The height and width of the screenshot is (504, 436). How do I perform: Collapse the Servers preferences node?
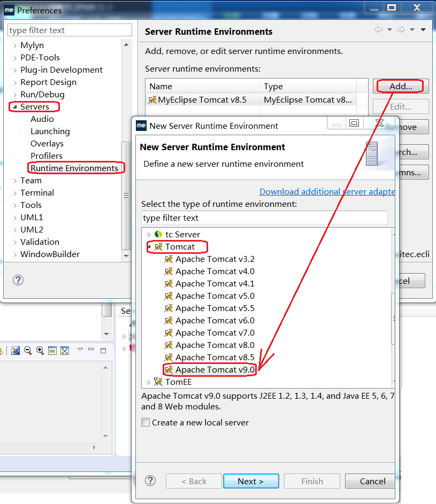click(15, 107)
